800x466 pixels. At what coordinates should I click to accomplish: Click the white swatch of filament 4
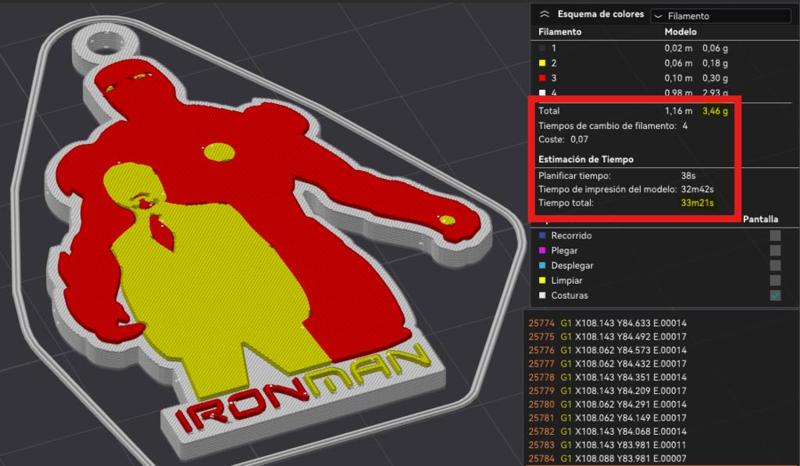542,93
